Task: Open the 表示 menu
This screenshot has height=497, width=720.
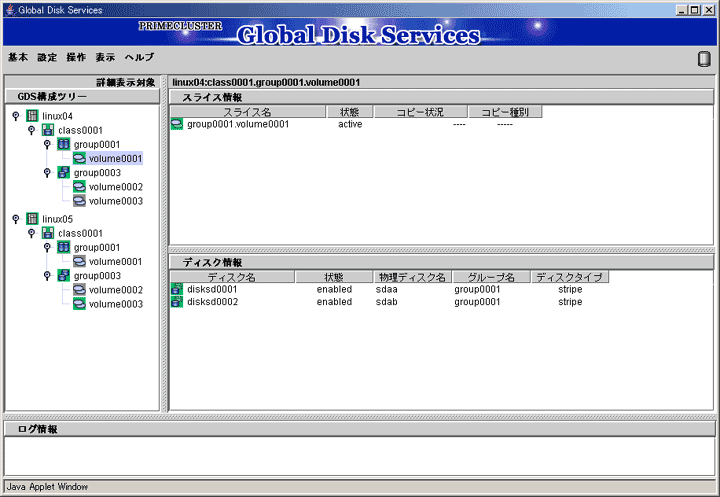Action: pyautogui.click(x=105, y=57)
